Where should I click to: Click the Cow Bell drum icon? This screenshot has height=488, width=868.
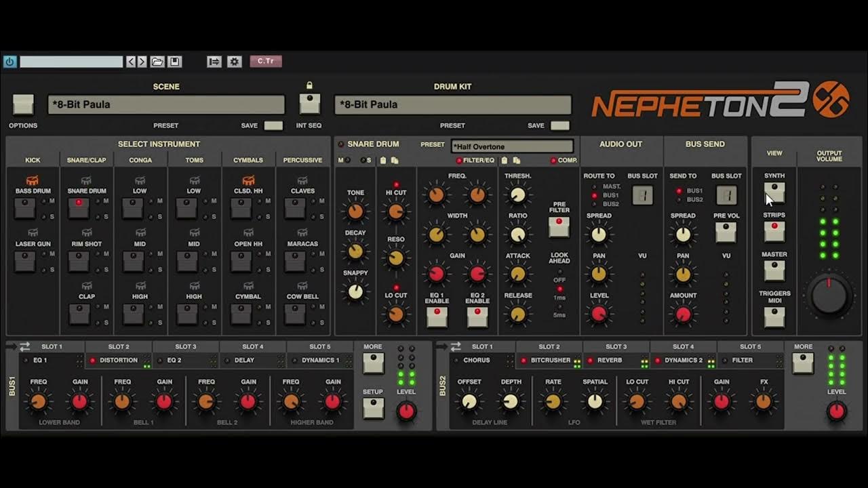pyautogui.click(x=302, y=287)
